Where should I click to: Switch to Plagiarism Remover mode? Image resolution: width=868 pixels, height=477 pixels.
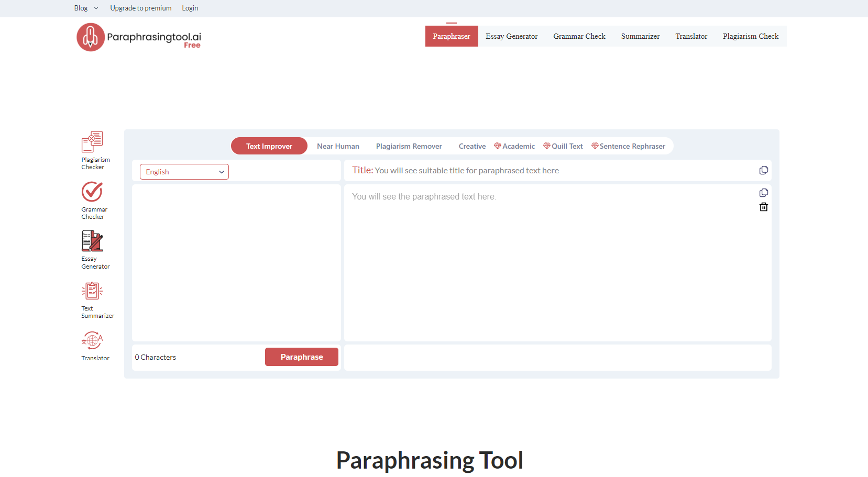tap(409, 146)
